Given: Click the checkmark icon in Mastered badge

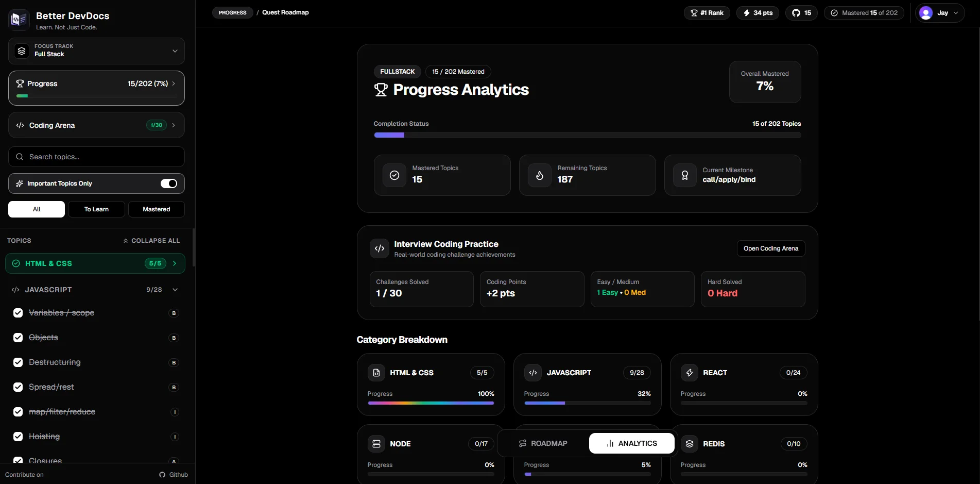Looking at the screenshot, I should (x=834, y=13).
